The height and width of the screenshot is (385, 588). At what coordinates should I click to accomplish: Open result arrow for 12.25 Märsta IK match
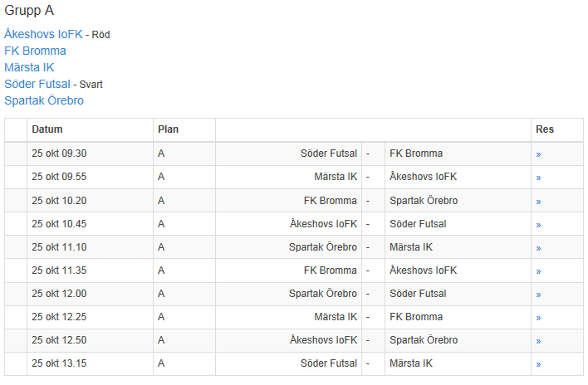click(x=538, y=317)
